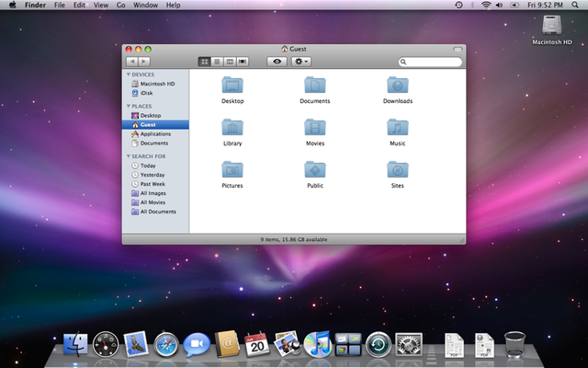Click the Finder window search field

click(430, 62)
